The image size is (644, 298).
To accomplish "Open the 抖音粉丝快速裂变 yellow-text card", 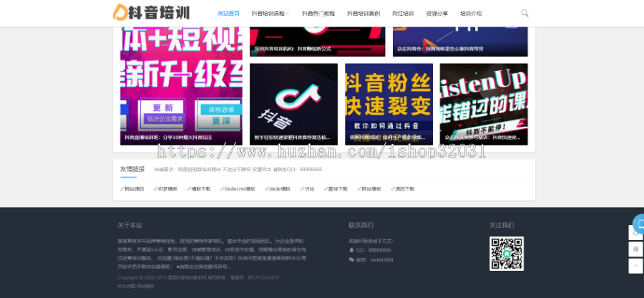I will (x=389, y=104).
